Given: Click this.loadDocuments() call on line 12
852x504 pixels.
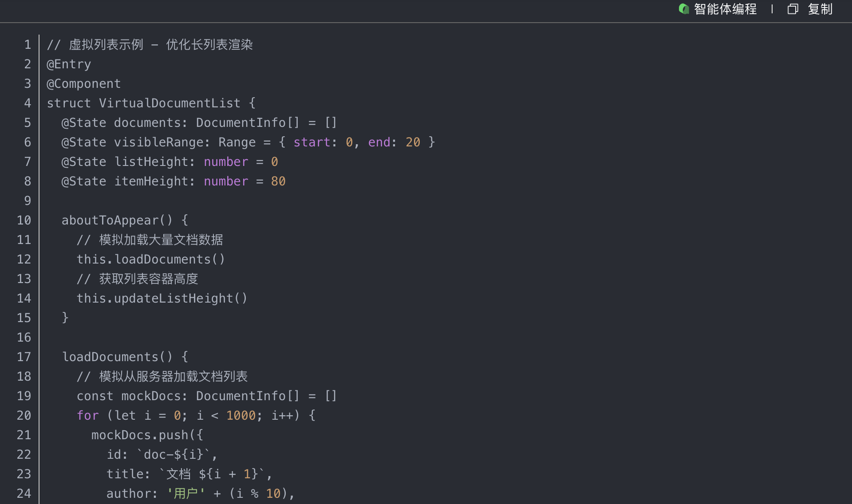Looking at the screenshot, I should [x=150, y=260].
